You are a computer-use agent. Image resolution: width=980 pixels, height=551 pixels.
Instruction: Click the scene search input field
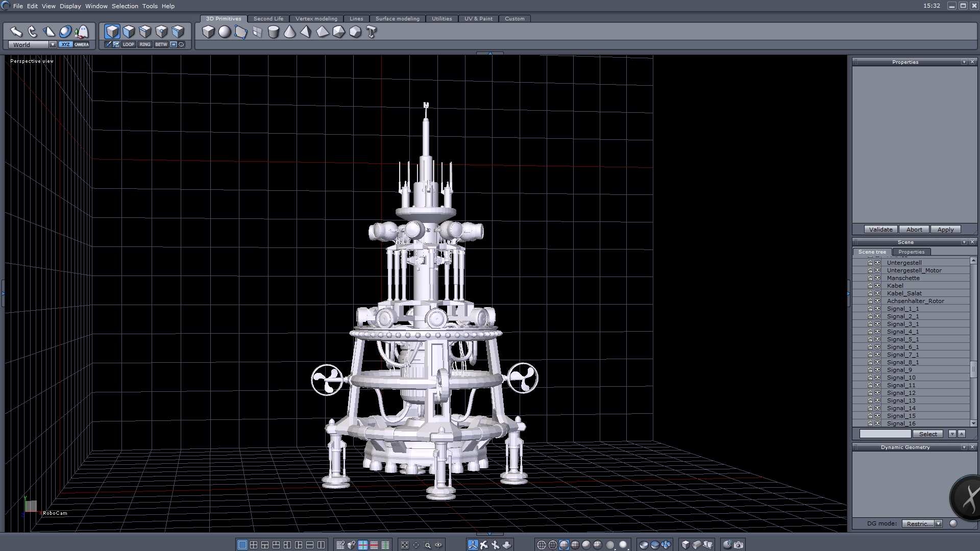(x=885, y=434)
